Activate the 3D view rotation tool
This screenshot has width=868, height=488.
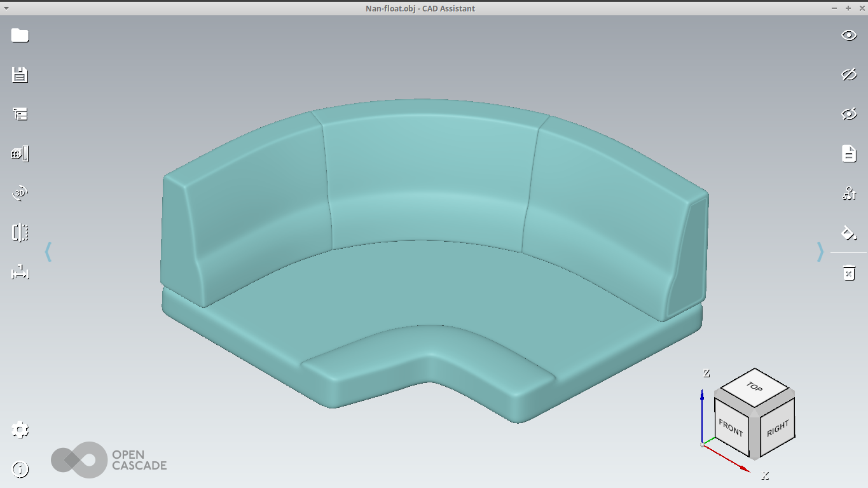click(x=19, y=192)
